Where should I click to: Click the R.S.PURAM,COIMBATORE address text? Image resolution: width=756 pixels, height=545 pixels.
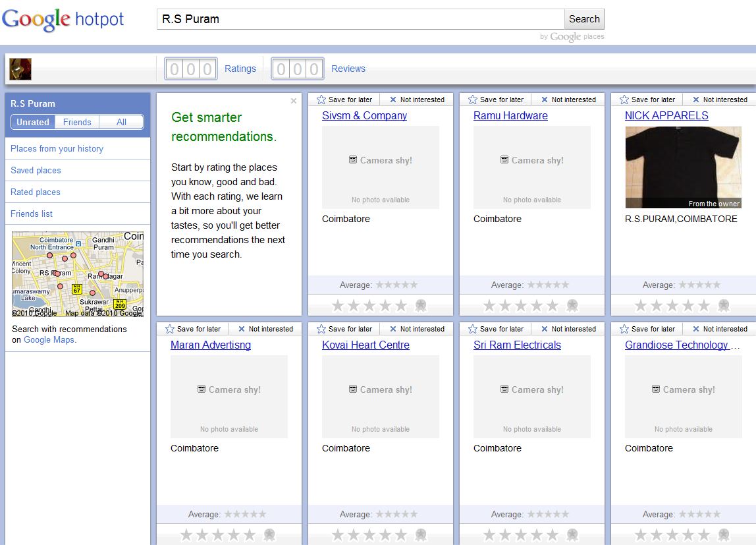681,219
